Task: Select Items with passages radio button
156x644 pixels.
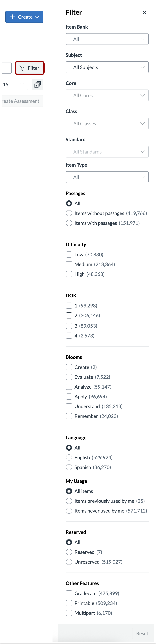Action: (x=69, y=223)
